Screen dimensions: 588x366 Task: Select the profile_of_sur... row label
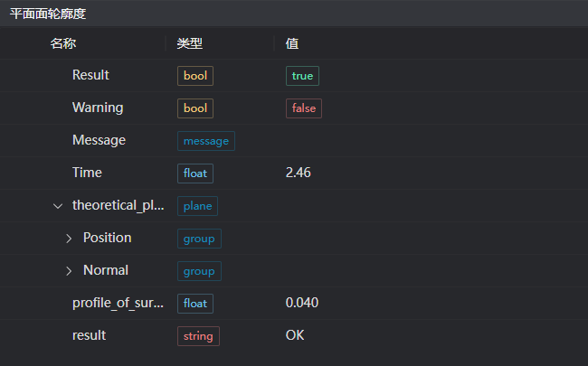coord(118,304)
